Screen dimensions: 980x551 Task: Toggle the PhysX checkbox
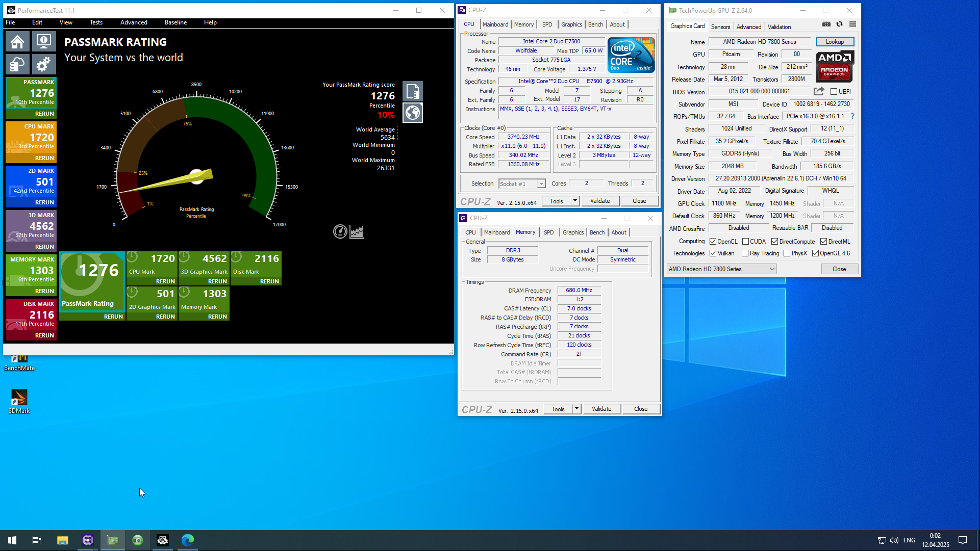[787, 253]
